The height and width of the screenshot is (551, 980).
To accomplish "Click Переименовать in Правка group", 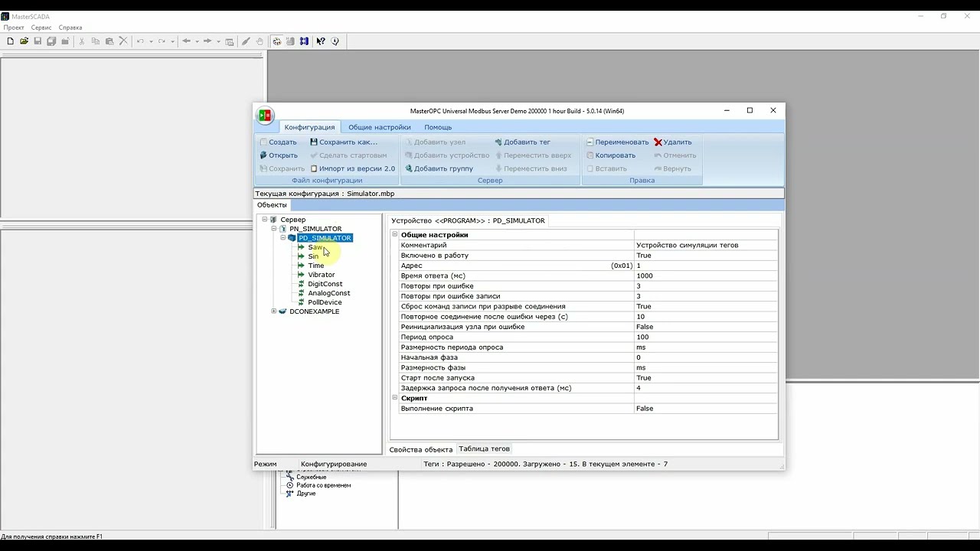I will pyautogui.click(x=617, y=142).
